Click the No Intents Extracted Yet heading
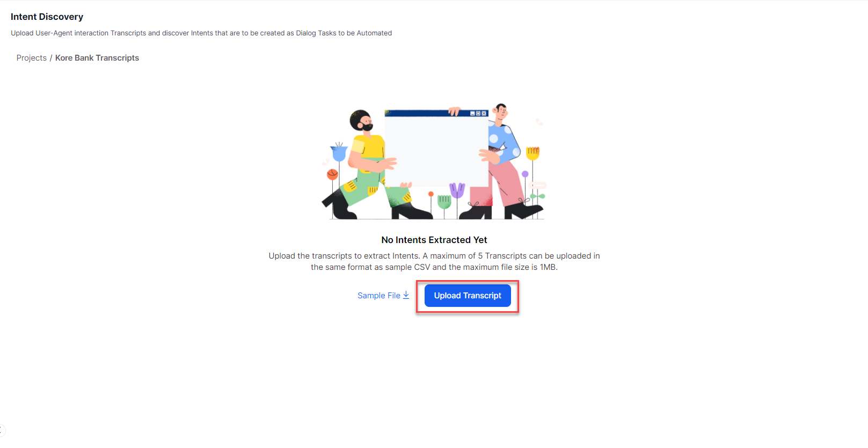This screenshot has height=448, width=868. point(434,240)
